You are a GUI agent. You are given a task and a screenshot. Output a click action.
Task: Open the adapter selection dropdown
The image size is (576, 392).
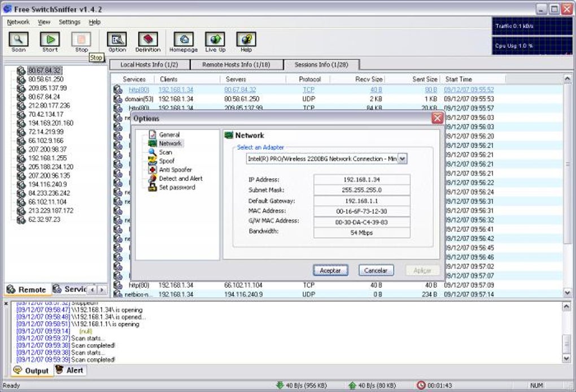[x=403, y=159]
